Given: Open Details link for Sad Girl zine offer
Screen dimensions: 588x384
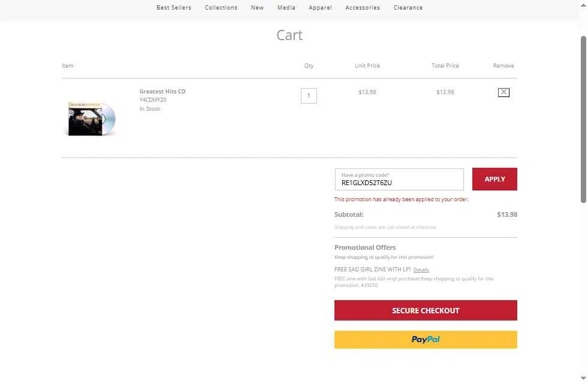Looking at the screenshot, I should [x=421, y=270].
